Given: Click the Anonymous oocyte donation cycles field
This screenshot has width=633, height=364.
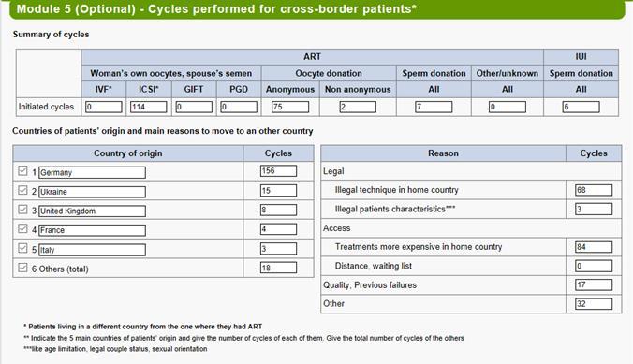Looking at the screenshot, I should point(290,107).
